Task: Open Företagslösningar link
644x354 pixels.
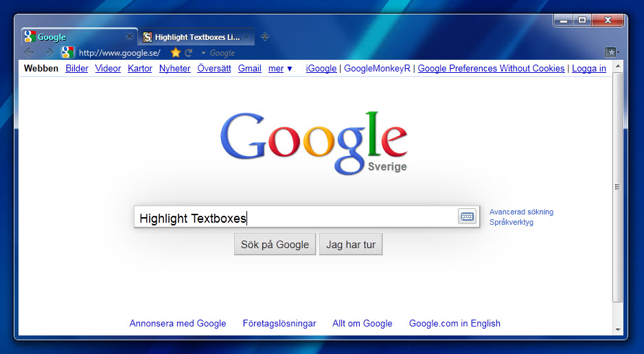Action: click(279, 324)
